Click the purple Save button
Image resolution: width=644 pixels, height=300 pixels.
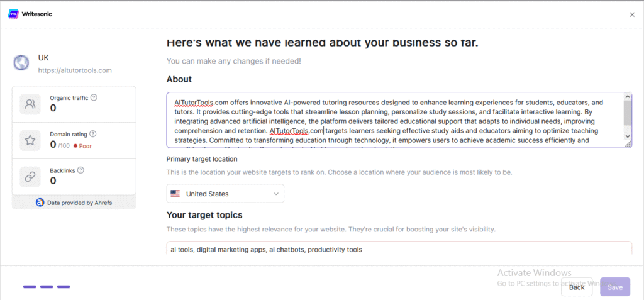[x=615, y=287]
